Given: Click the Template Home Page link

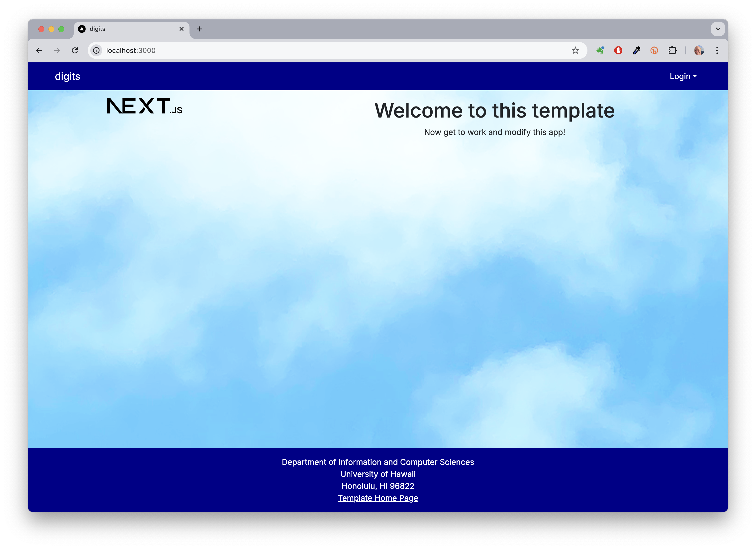Looking at the screenshot, I should click(378, 498).
